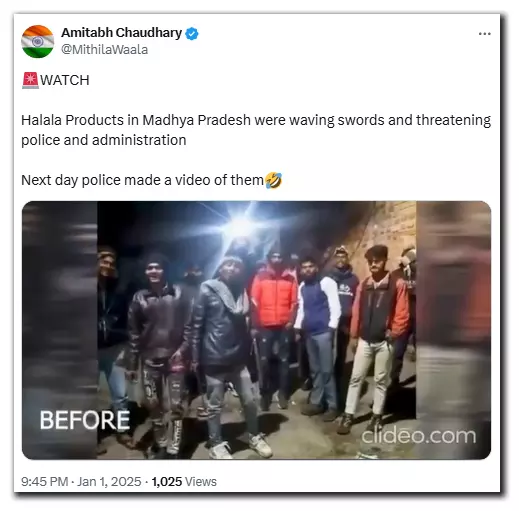Click the blurred left video border
Image resolution: width=519 pixels, height=511 pixels.
click(x=60, y=330)
